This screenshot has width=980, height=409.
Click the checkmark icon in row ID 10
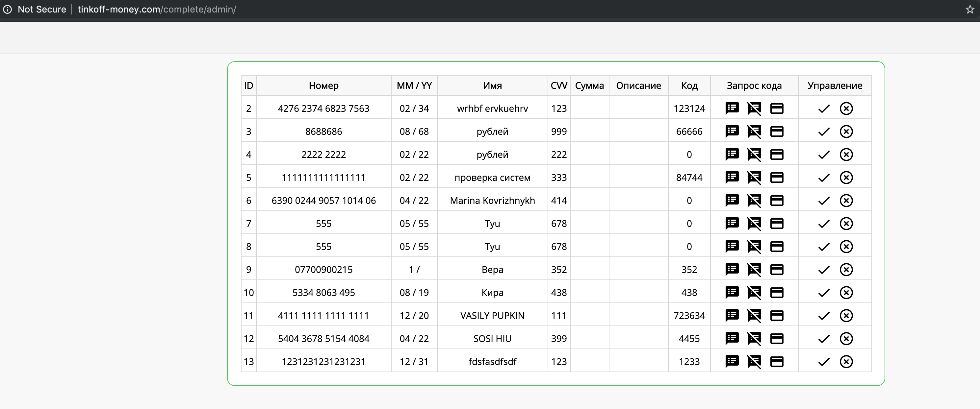(x=824, y=292)
